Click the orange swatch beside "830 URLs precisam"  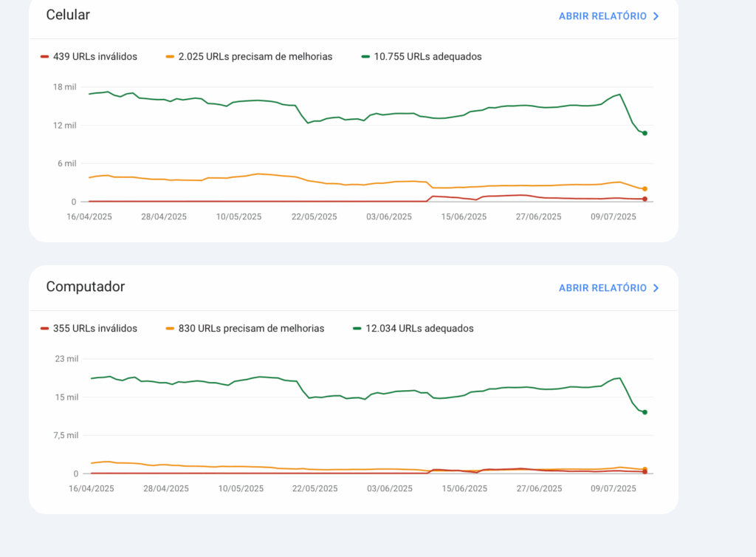[171, 329]
